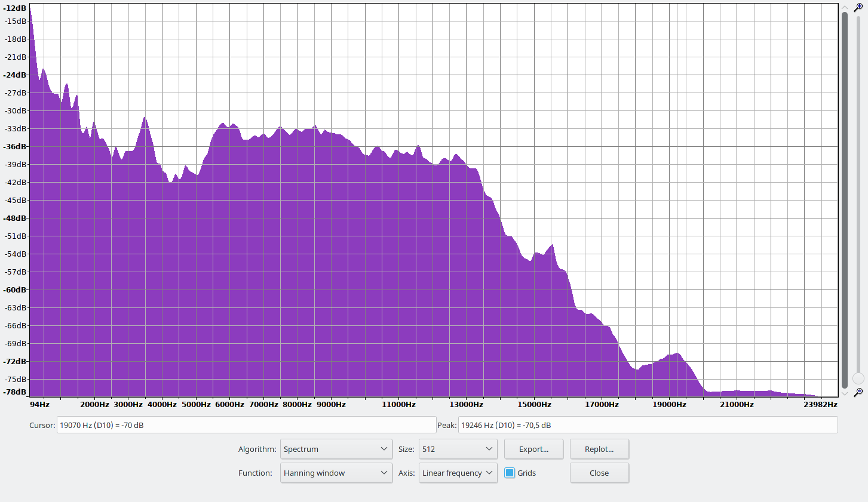868x502 pixels.
Task: Click the Function: label
Action: point(255,473)
